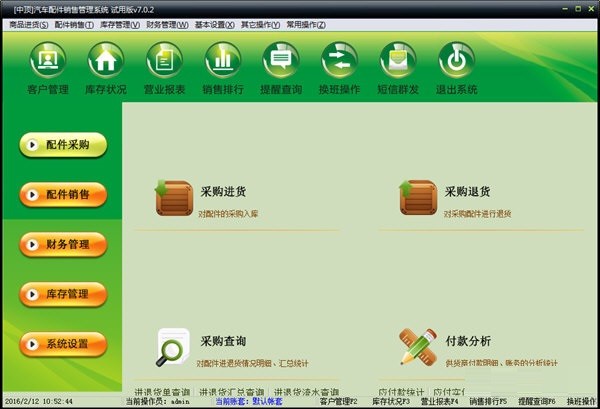The height and width of the screenshot is (409, 600).
Task: Select the 配件采购 sidebar button
Action: tap(62, 145)
